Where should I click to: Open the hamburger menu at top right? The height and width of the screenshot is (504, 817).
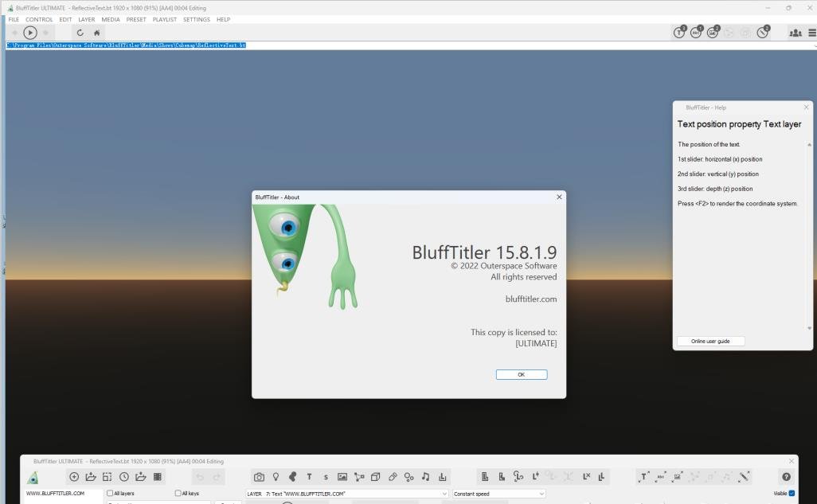point(812,33)
